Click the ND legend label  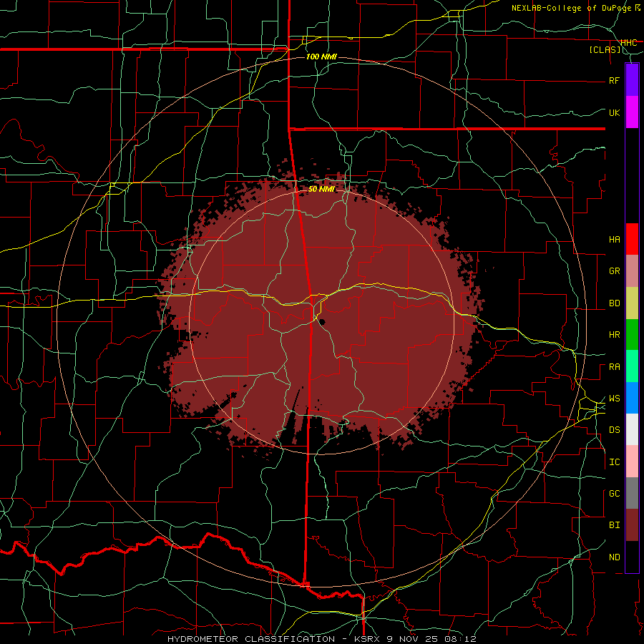click(614, 557)
